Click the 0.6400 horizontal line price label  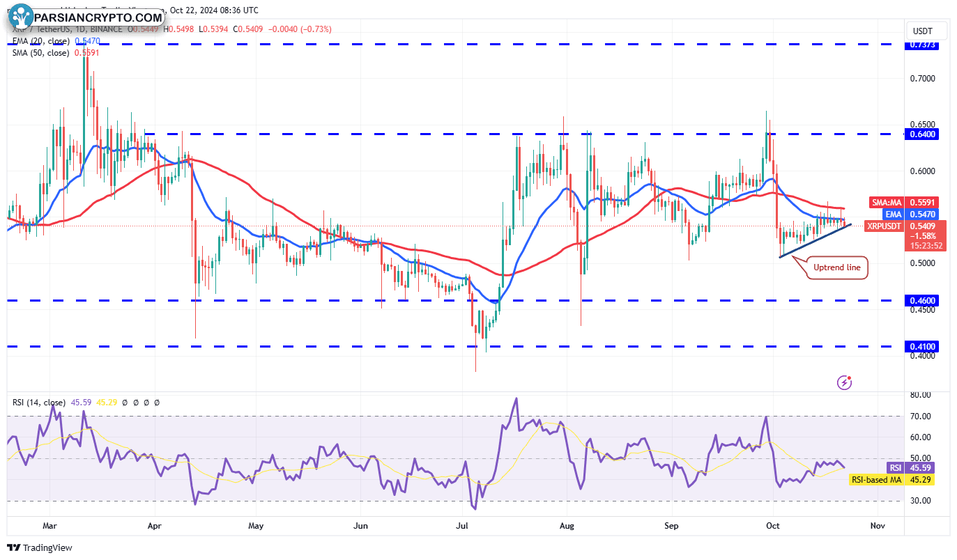pos(922,134)
